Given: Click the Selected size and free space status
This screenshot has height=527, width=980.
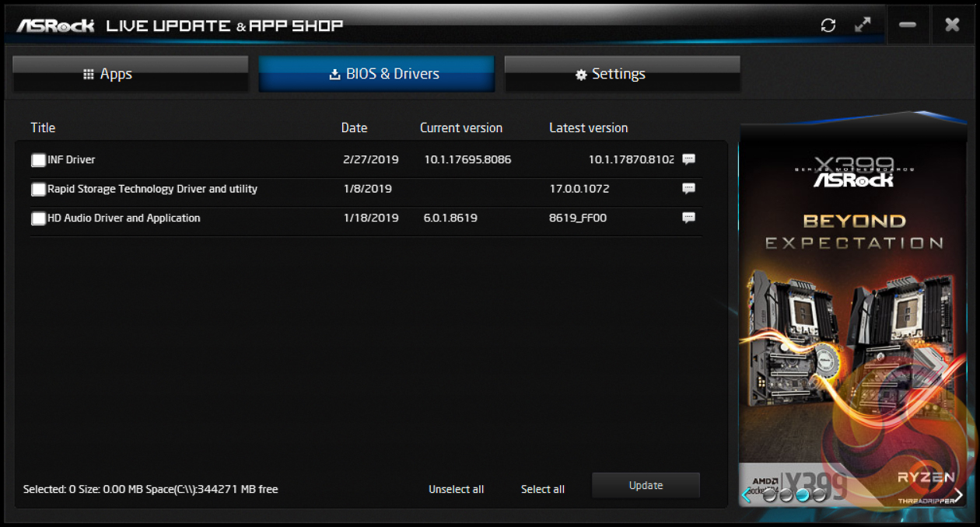Looking at the screenshot, I should coord(151,489).
